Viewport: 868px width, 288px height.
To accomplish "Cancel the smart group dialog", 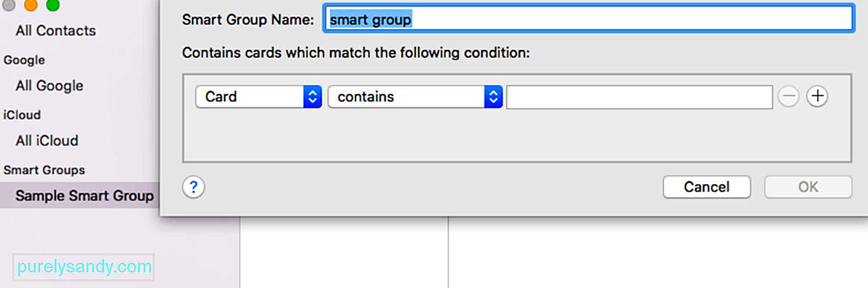I will (x=707, y=187).
